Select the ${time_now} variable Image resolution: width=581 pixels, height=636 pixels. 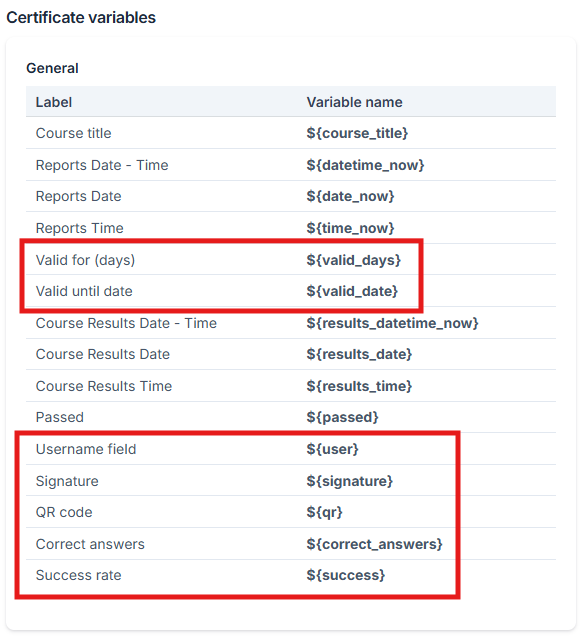[x=351, y=228]
